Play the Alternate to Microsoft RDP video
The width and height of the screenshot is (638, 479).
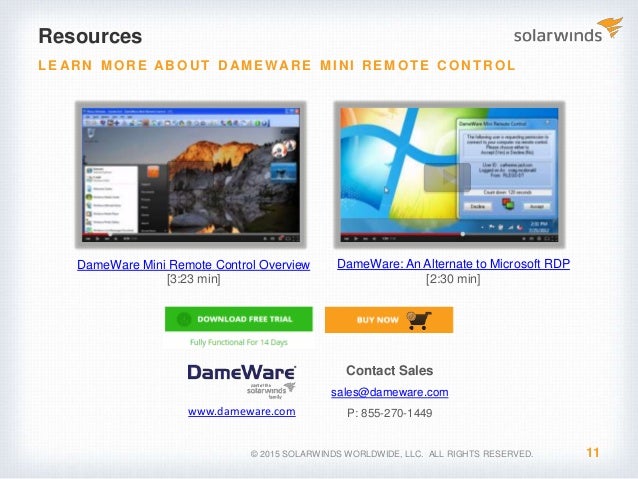[449, 174]
